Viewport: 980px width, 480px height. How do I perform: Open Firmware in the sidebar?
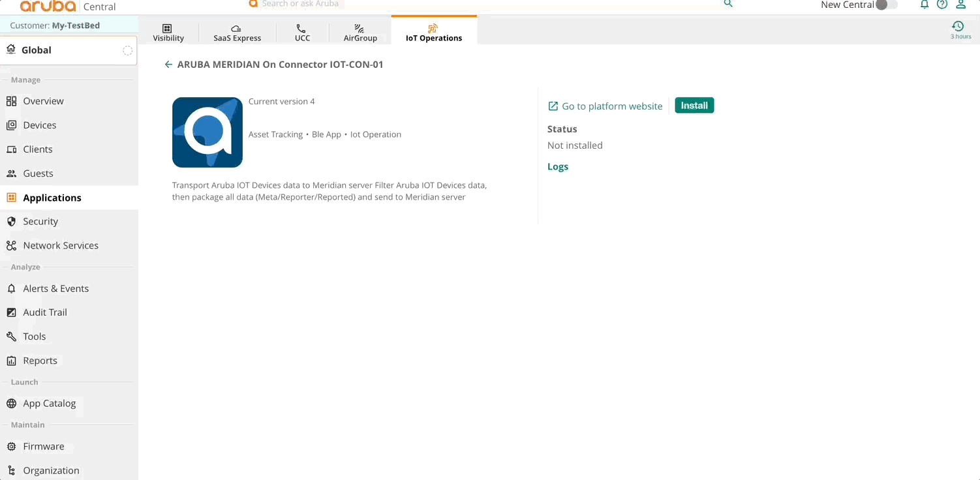tap(69, 447)
